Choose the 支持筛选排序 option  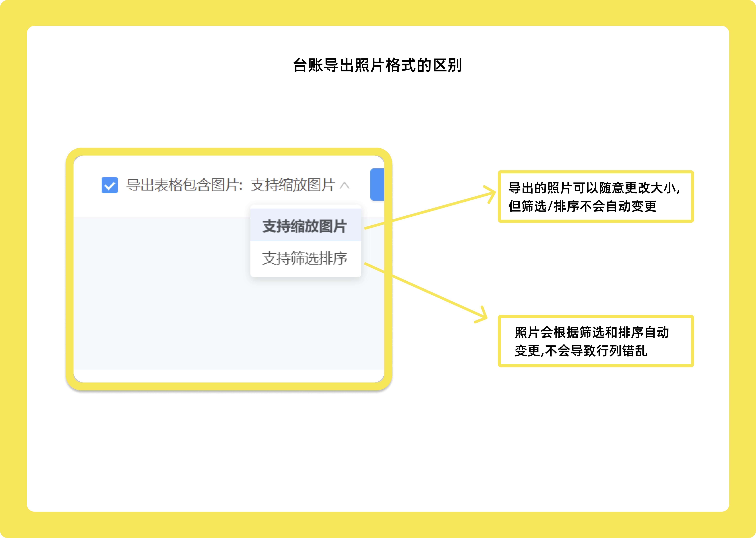(305, 258)
